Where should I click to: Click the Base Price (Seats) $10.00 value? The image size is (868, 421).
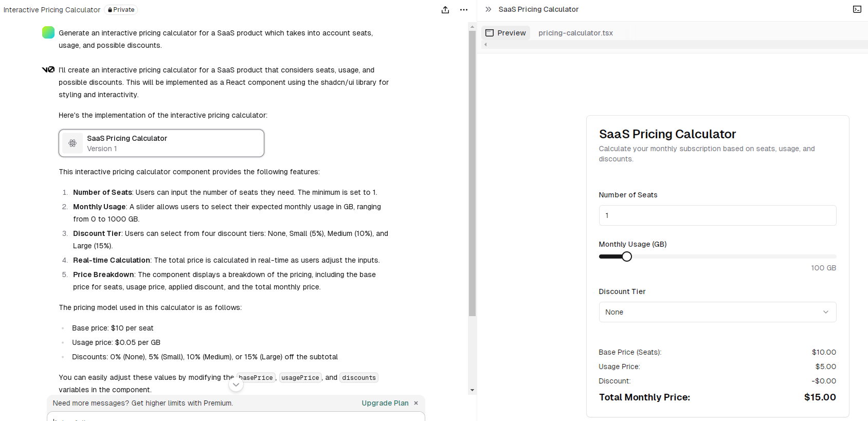[x=824, y=352]
